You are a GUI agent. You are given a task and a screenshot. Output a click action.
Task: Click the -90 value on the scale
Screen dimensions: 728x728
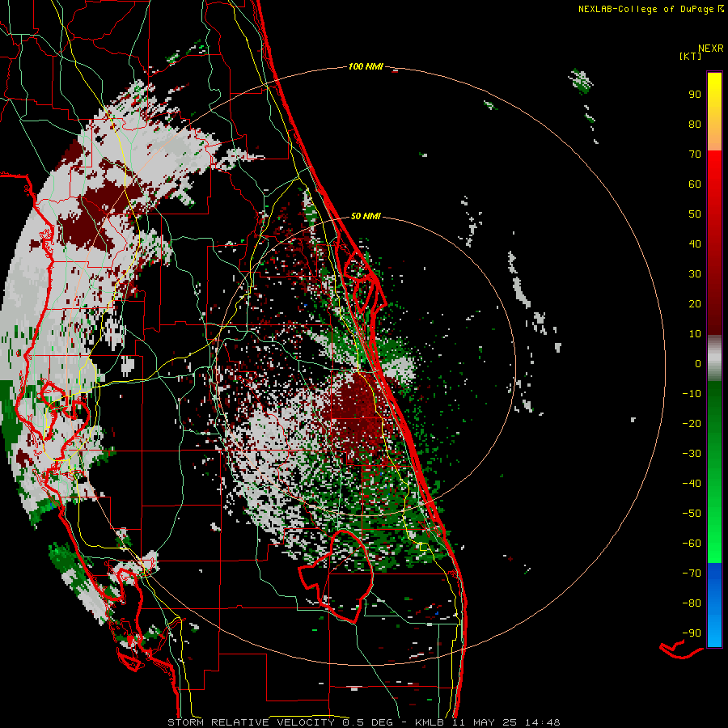[x=692, y=633]
